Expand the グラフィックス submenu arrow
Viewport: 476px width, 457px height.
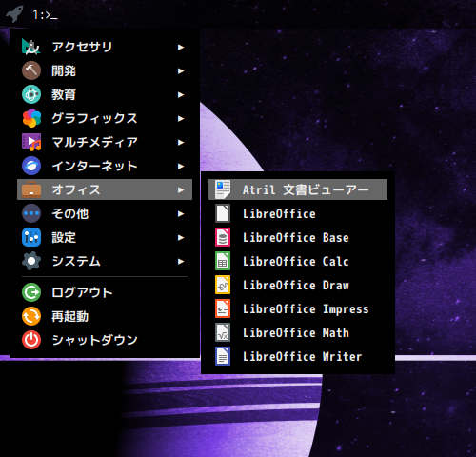(x=181, y=119)
